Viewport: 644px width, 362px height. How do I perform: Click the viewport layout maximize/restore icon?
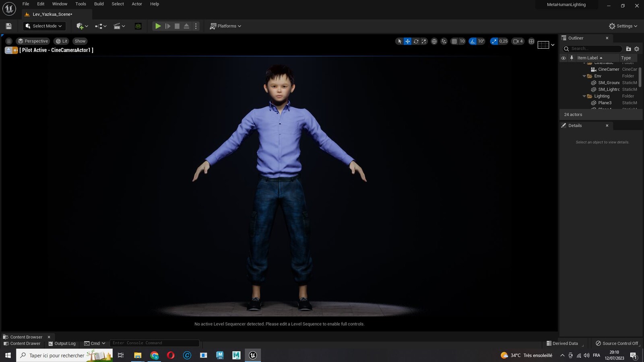531,41
